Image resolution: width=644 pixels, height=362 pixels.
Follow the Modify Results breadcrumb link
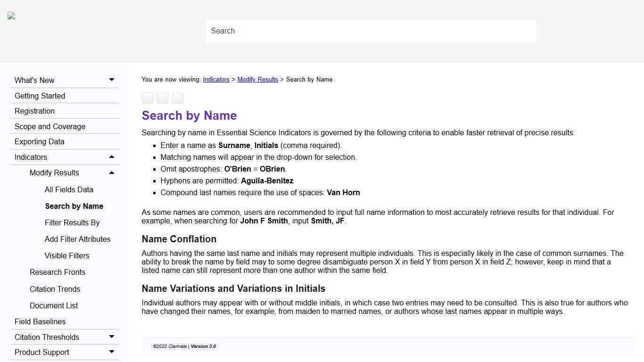[x=257, y=79]
